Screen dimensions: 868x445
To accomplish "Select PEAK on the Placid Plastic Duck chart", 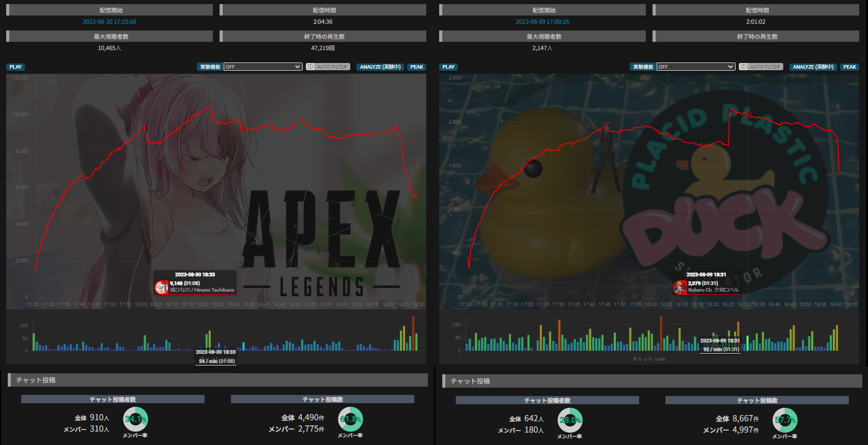I will pyautogui.click(x=850, y=67).
